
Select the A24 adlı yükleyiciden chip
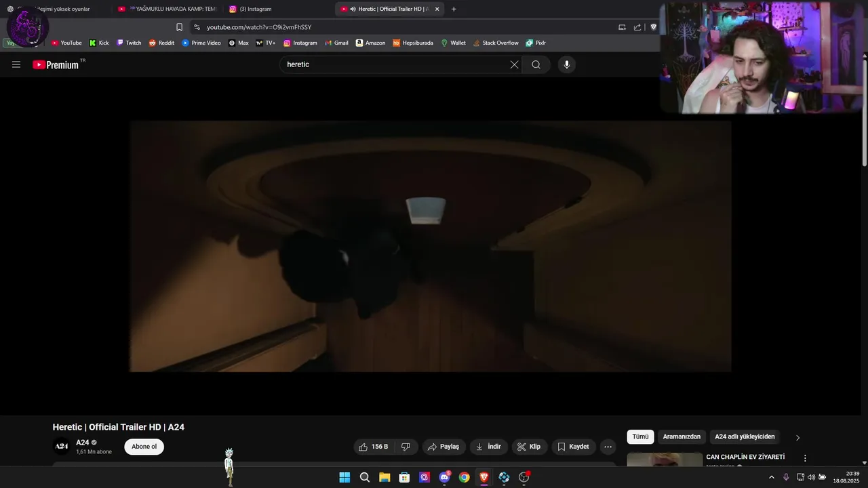(x=745, y=436)
